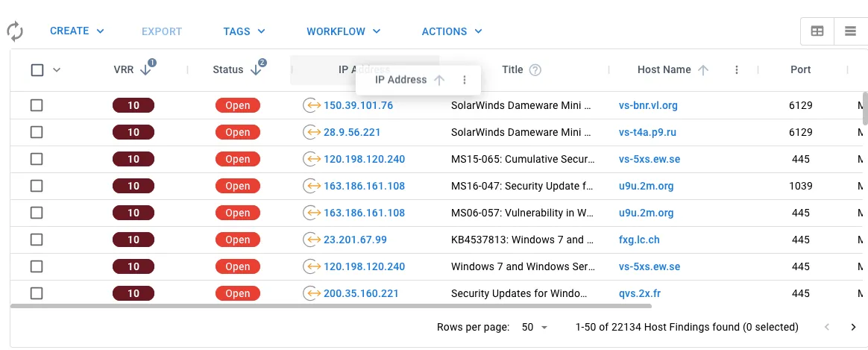Click title 'MS16-047: Security Update f…'
The width and height of the screenshot is (868, 350).
click(x=522, y=186)
